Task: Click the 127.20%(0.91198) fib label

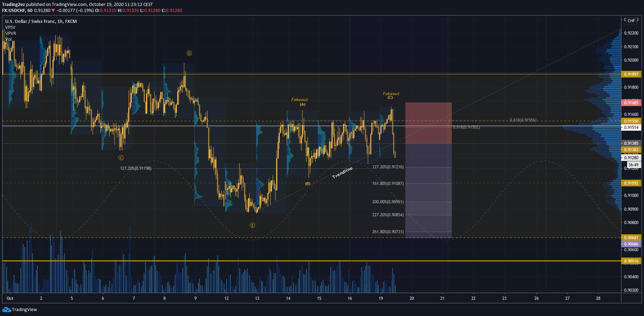Action: [x=136, y=168]
